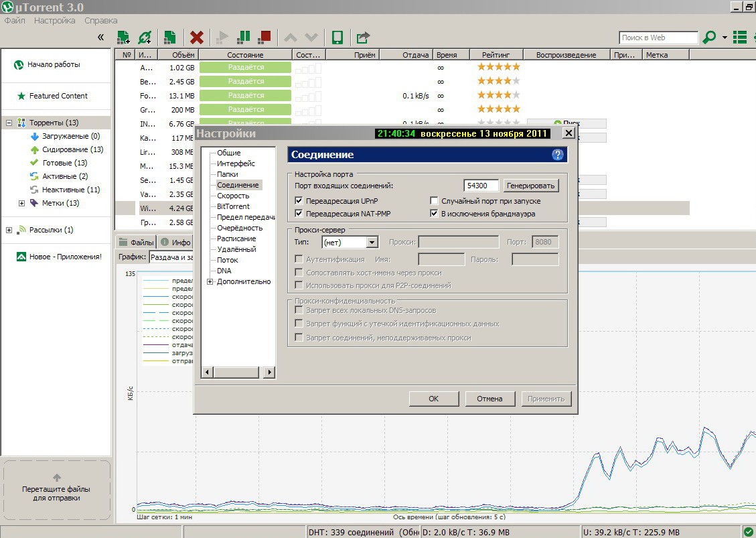Move torrent down the queue
Screen dimensions: 756x538
(311, 37)
